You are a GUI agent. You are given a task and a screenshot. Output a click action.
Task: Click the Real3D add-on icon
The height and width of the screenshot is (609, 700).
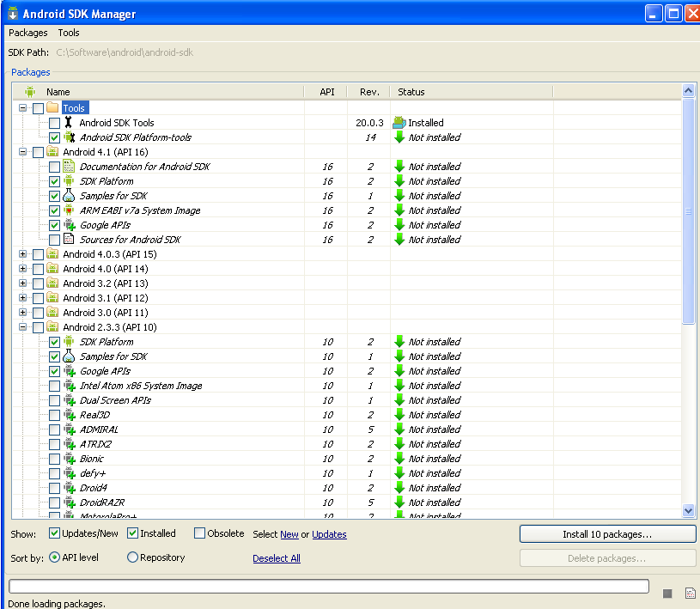coord(70,415)
